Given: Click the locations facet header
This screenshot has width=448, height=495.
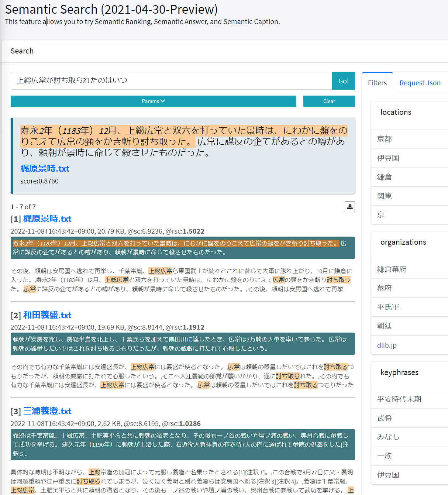Looking at the screenshot, I should (396, 112).
